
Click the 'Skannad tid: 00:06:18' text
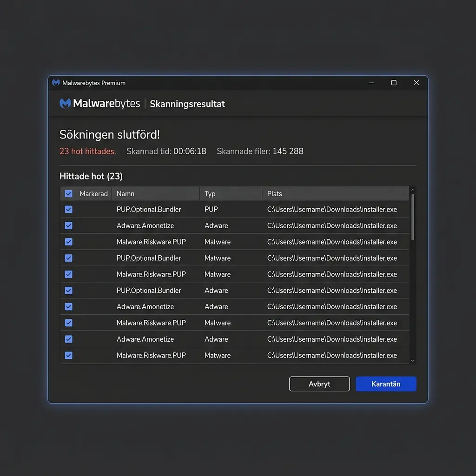166,151
